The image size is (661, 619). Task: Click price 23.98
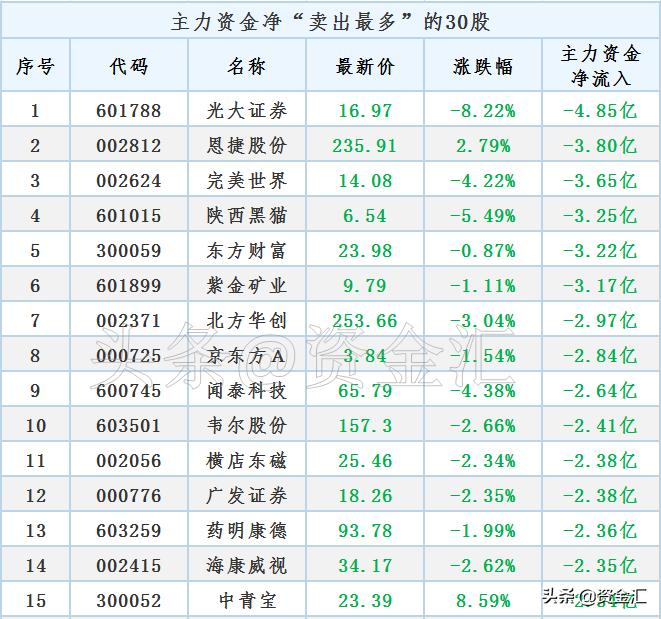[365, 251]
